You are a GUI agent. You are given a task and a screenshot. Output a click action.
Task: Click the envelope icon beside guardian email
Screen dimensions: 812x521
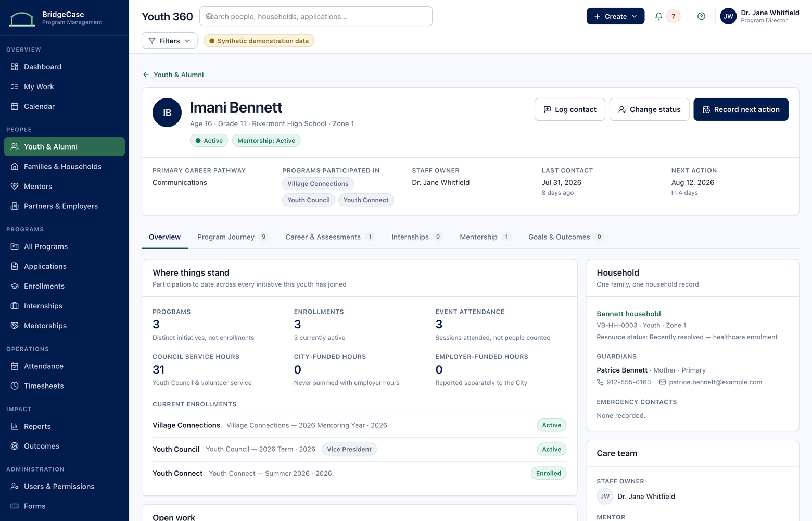pyautogui.click(x=663, y=382)
